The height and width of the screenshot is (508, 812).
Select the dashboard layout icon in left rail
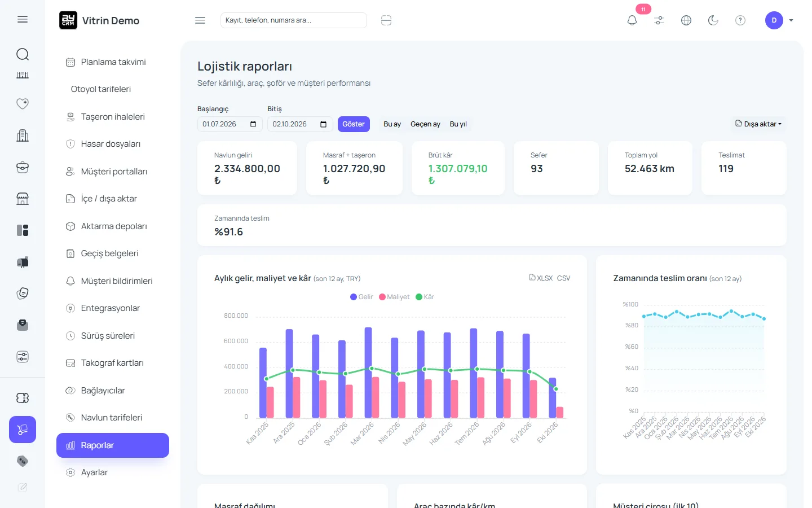[23, 230]
